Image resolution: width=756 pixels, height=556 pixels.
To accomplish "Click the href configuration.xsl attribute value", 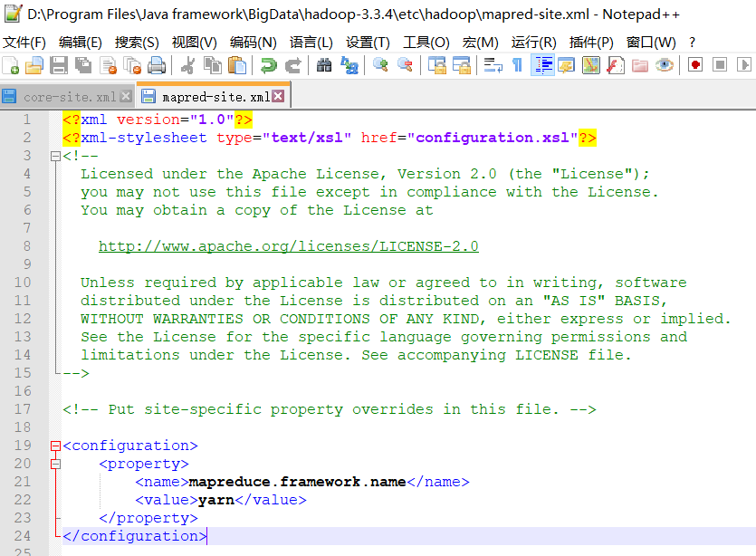I will click(493, 138).
